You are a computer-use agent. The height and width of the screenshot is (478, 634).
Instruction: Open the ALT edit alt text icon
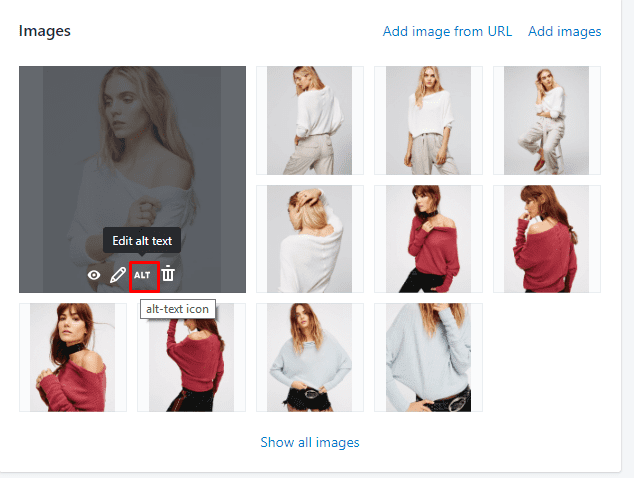pos(142,275)
